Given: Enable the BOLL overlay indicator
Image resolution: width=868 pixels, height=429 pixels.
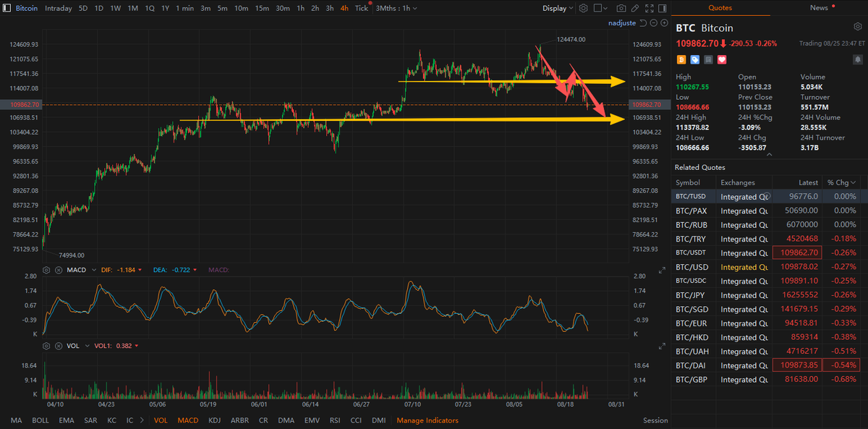Looking at the screenshot, I should click(41, 420).
